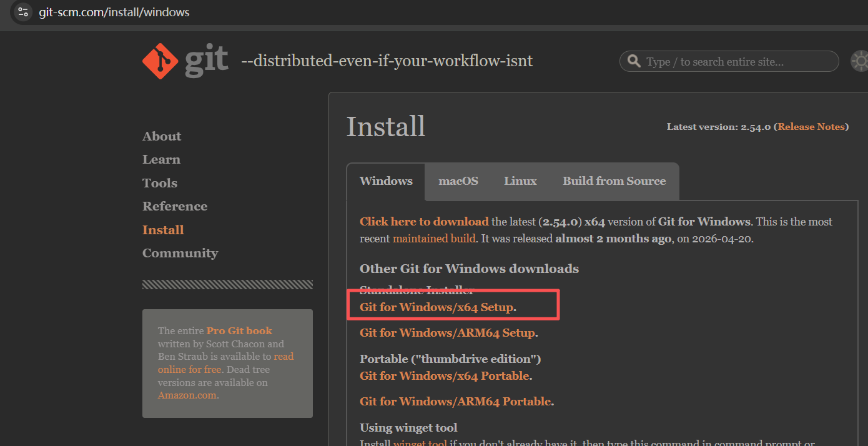This screenshot has height=446, width=868.
Task: Open the Amazon.com link
Action: click(x=187, y=395)
